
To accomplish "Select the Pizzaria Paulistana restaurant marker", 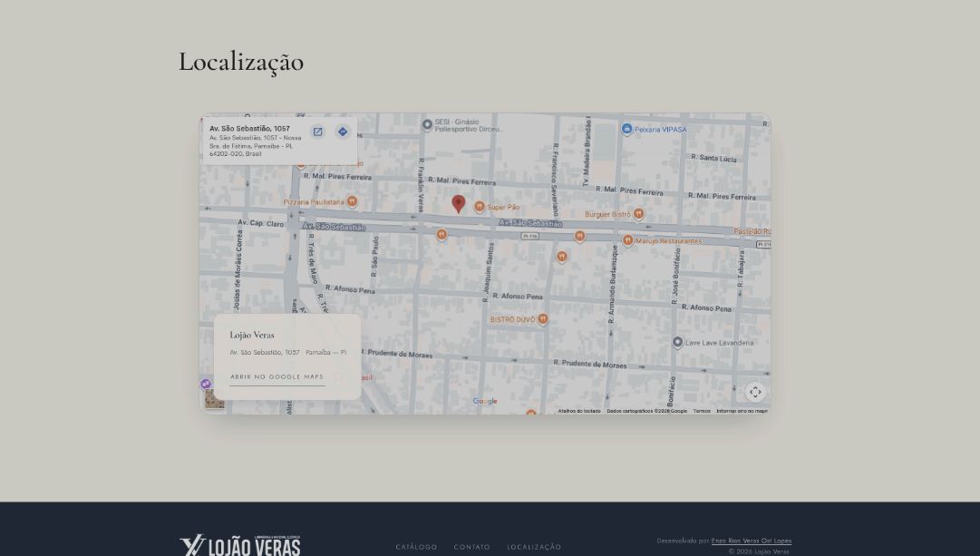I will (x=353, y=201).
